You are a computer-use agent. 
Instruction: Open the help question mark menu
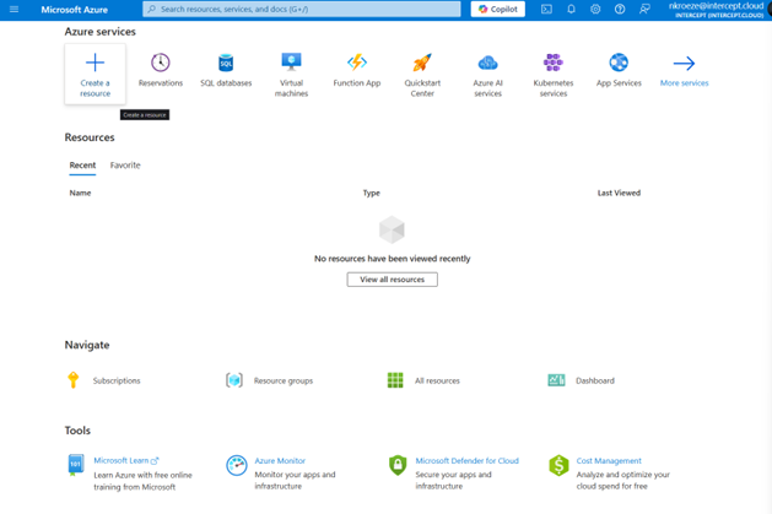[x=620, y=9]
